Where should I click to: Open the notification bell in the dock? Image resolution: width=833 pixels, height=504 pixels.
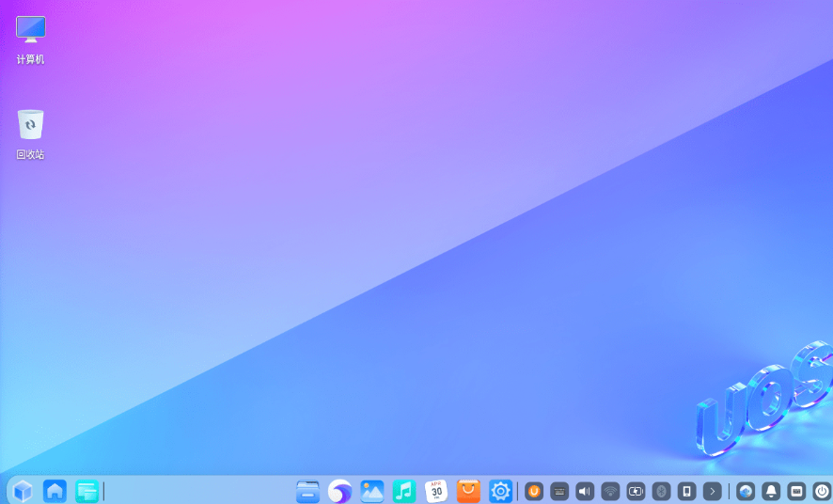click(771, 491)
